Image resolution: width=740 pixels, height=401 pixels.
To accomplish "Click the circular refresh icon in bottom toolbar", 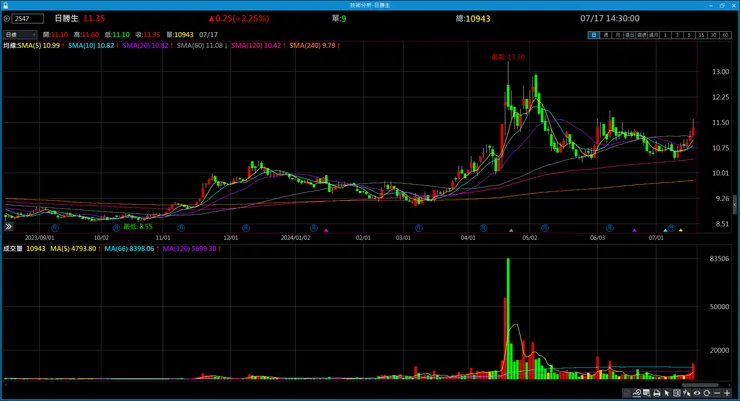I will point(706,393).
